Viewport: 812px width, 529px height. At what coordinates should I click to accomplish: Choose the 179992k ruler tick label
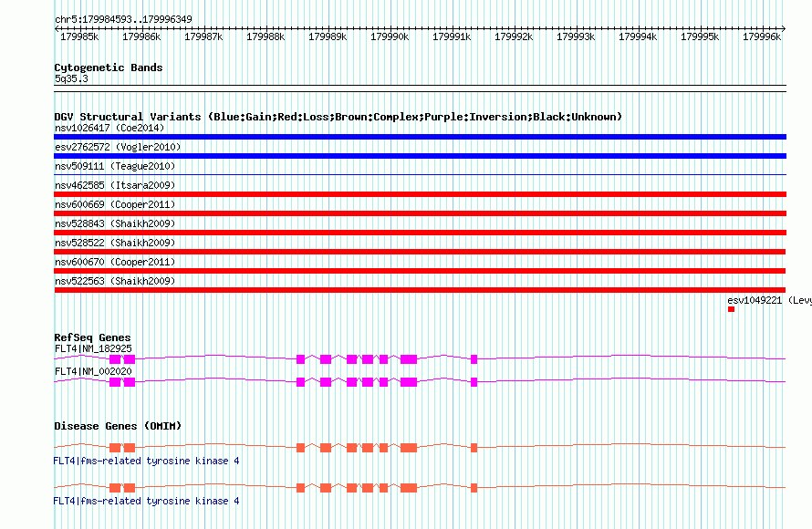(x=514, y=36)
